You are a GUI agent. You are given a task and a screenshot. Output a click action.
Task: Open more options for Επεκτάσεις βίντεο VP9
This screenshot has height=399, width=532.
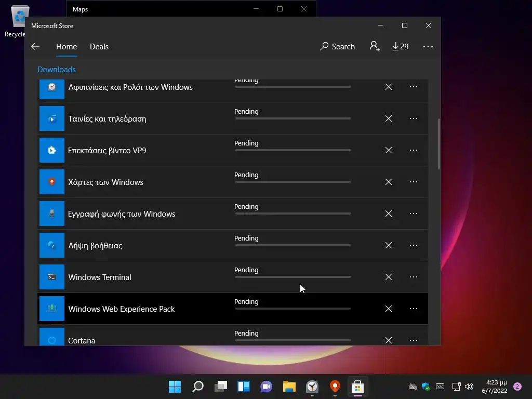pos(413,150)
